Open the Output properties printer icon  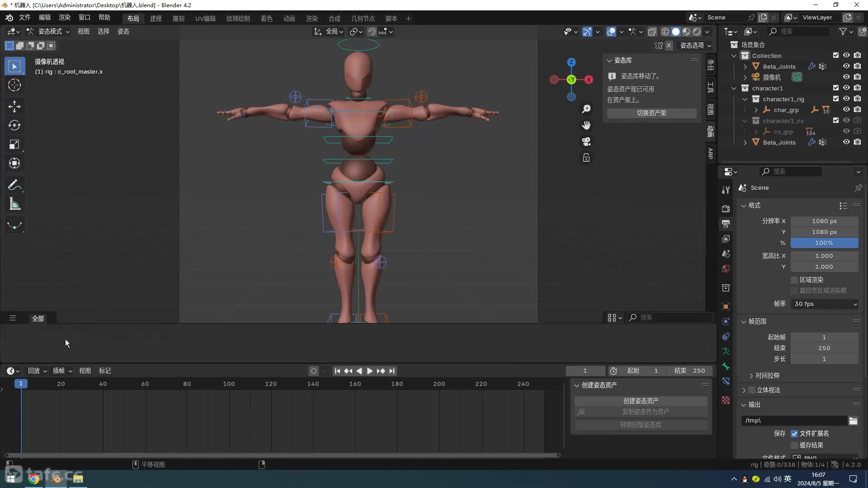(726, 224)
